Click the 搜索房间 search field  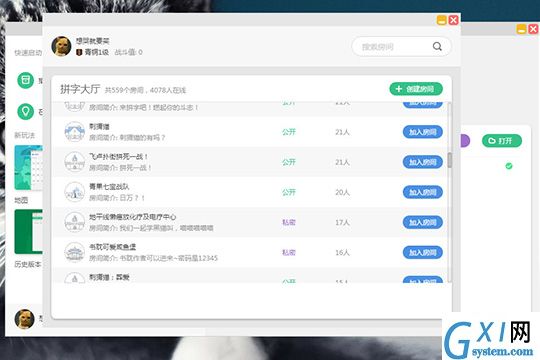pos(401,47)
